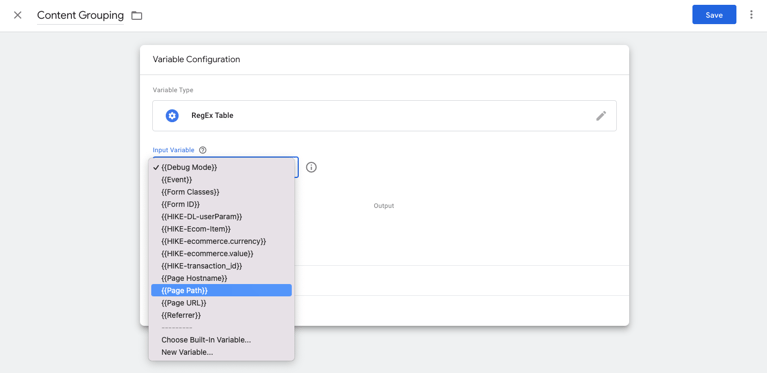
Task: Choose {{HIKE-Ecom-Item}} variable
Action: [222, 229]
